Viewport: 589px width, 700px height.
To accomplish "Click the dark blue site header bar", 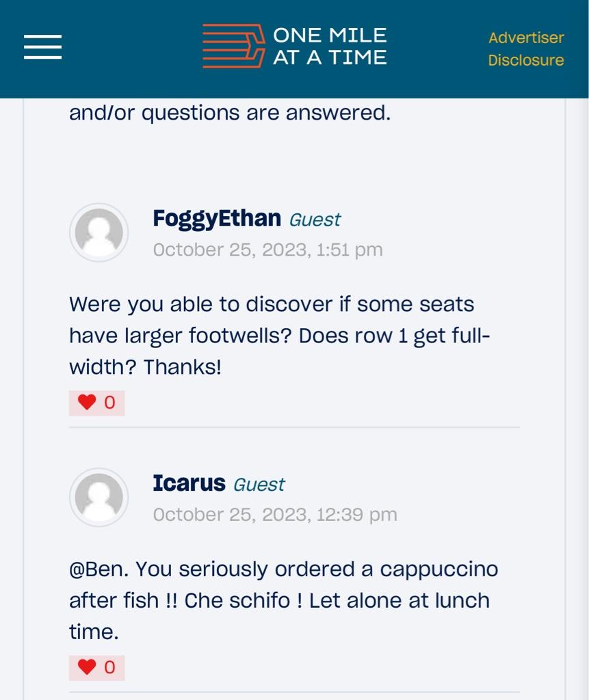I will coord(294,49).
